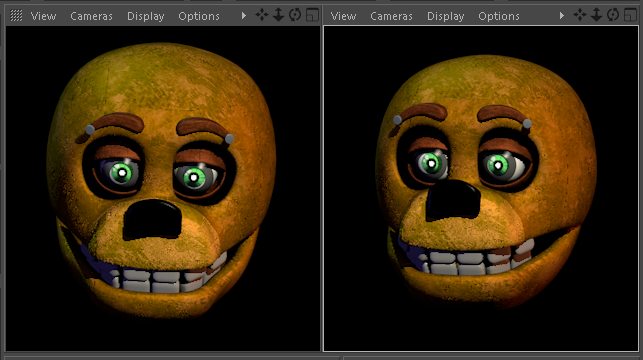Screen dimensions: 643x360
Task: Open the View menu in right viewport
Action: [x=343, y=16]
